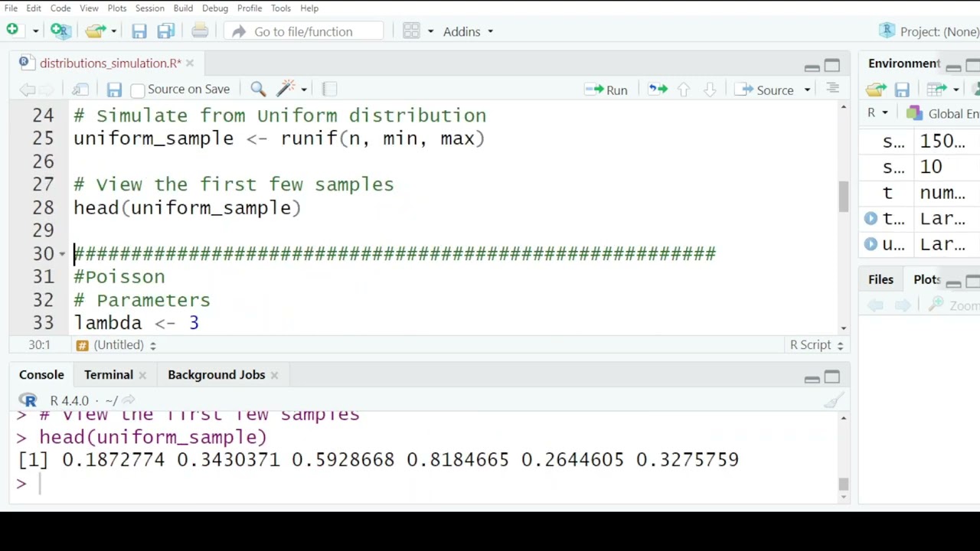The width and height of the screenshot is (980, 551).
Task: Click view current working directory arrow
Action: [129, 400]
